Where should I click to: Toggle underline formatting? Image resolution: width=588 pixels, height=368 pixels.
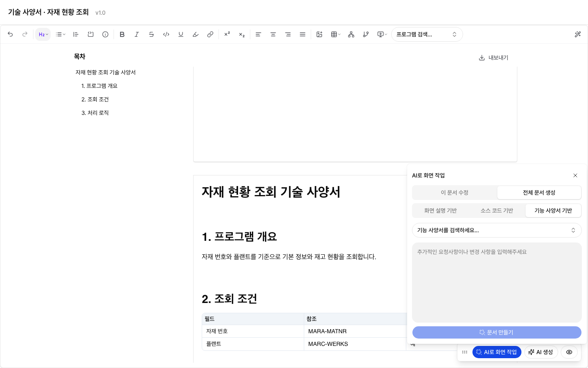point(181,34)
